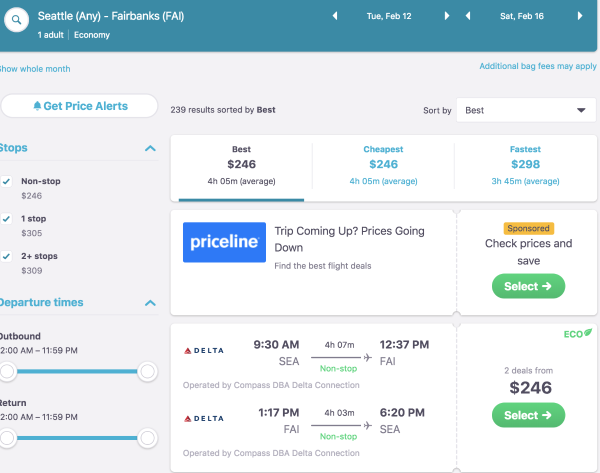This screenshot has height=473, width=600.
Task: Click '4h 03m' return duration
Action: coord(339,413)
